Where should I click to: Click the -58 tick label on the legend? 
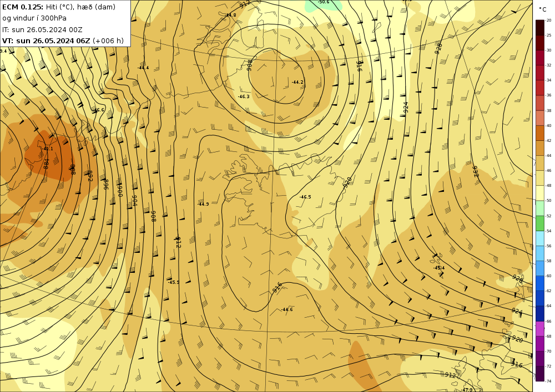point(549,261)
